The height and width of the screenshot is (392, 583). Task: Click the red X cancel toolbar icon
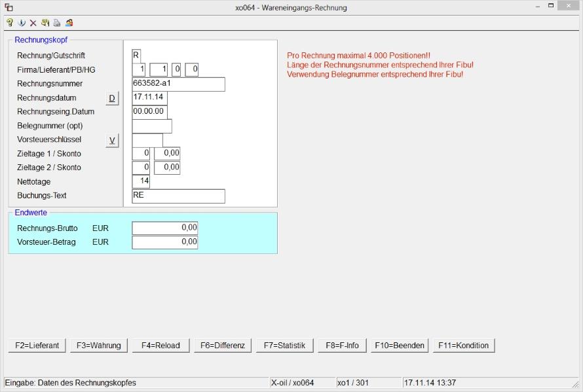click(x=33, y=23)
